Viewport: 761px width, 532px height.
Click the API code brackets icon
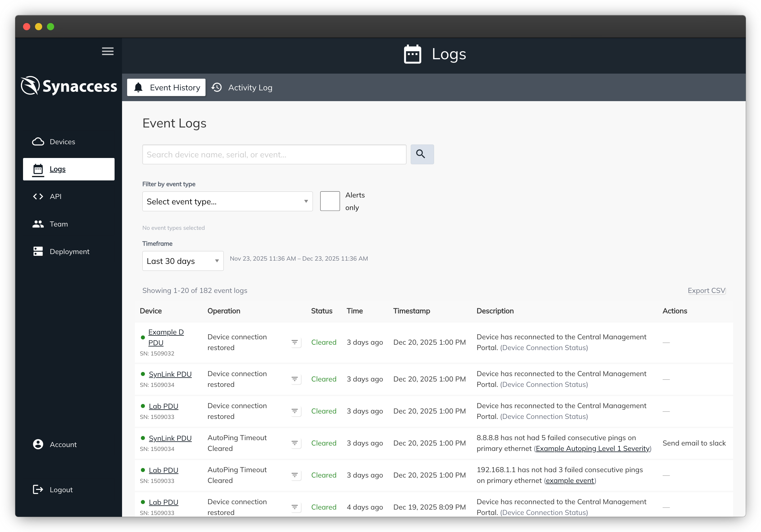point(38,197)
